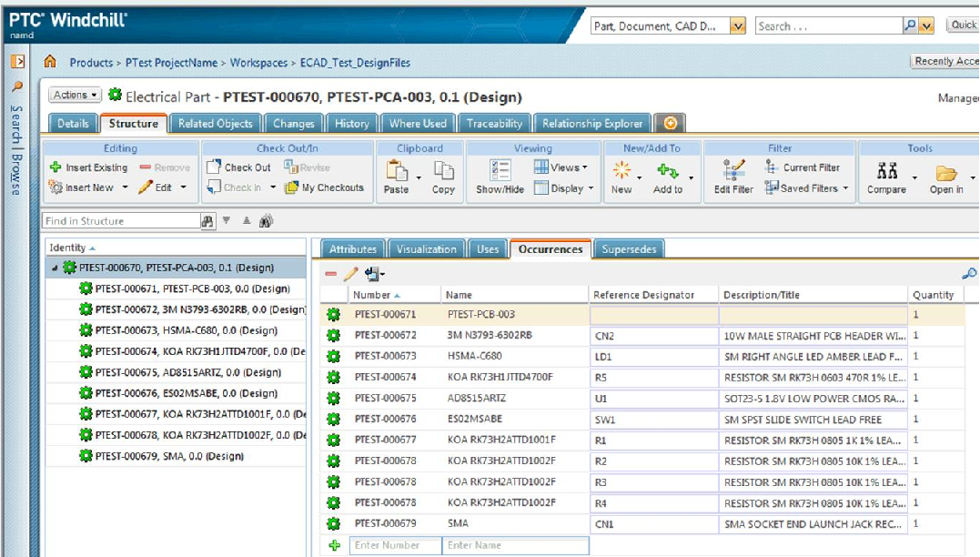This screenshot has width=980, height=557.
Task: Open the Workspaces breadcrumb link
Action: pos(258,63)
